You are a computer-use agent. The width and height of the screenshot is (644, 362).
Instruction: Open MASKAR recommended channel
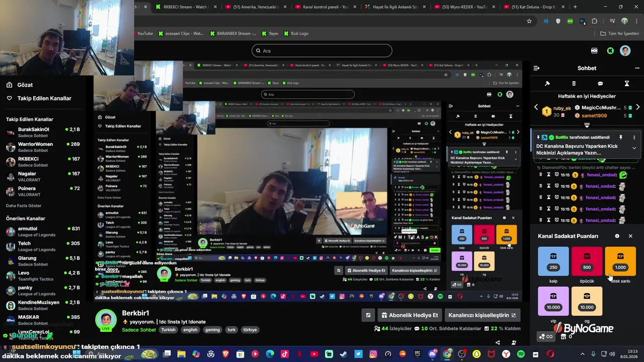click(43, 320)
